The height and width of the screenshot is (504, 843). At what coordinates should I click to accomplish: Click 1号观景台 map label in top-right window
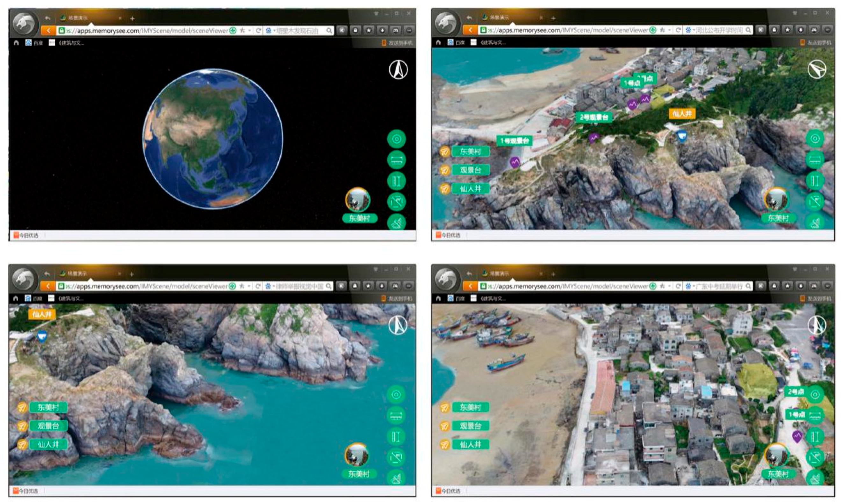(514, 140)
